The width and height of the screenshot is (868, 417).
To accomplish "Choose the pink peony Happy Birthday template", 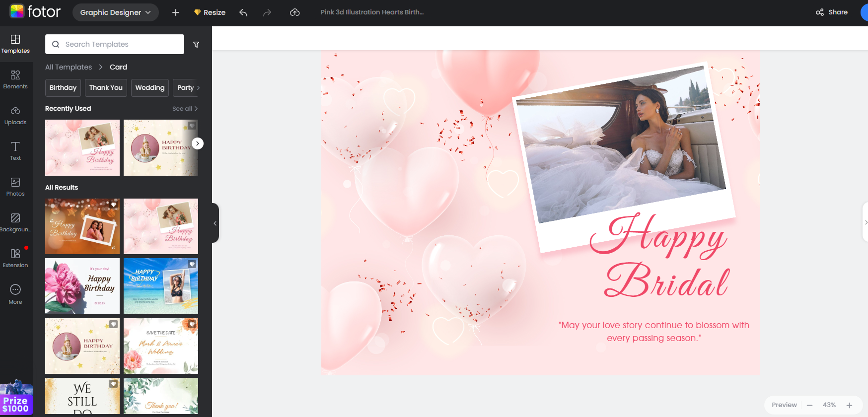I will click(82, 286).
